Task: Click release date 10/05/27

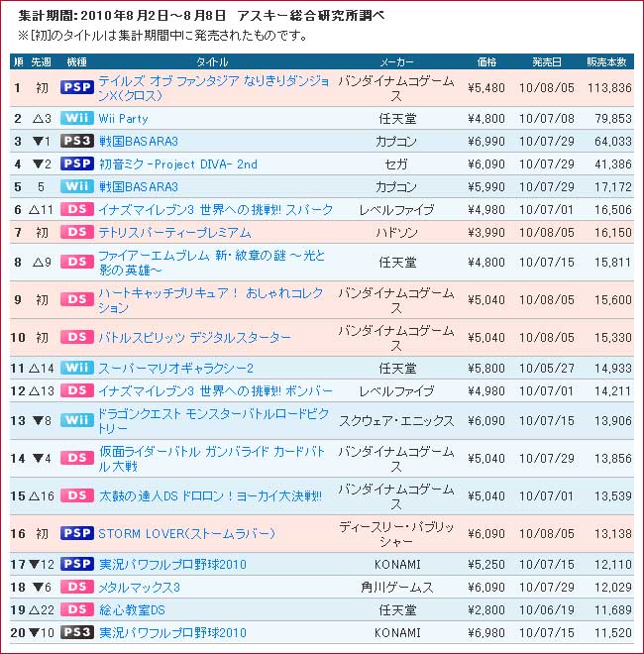Action: pos(547,369)
